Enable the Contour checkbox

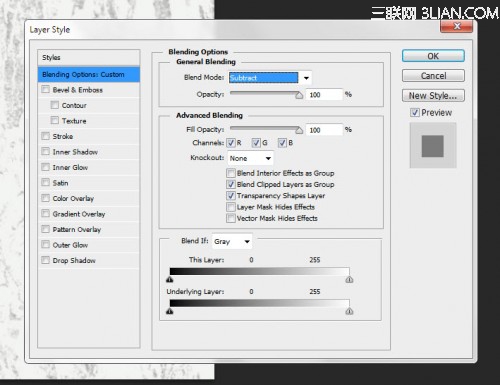click(x=55, y=105)
